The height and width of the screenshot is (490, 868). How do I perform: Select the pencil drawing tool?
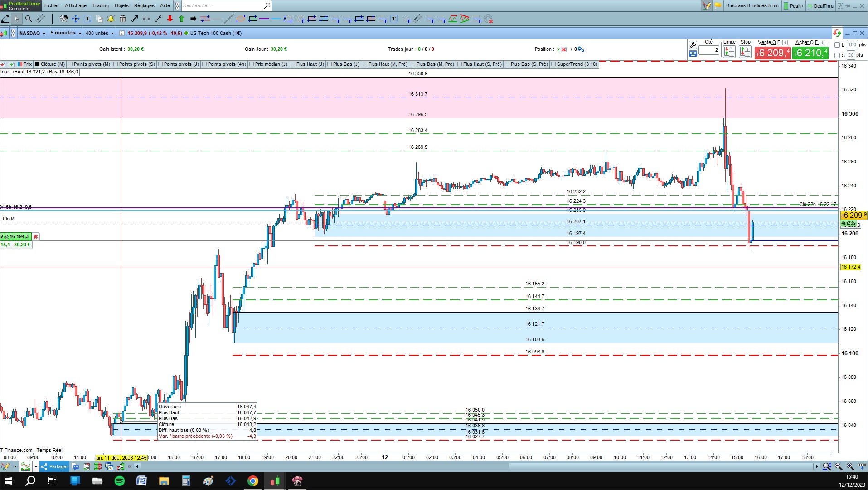click(x=5, y=19)
